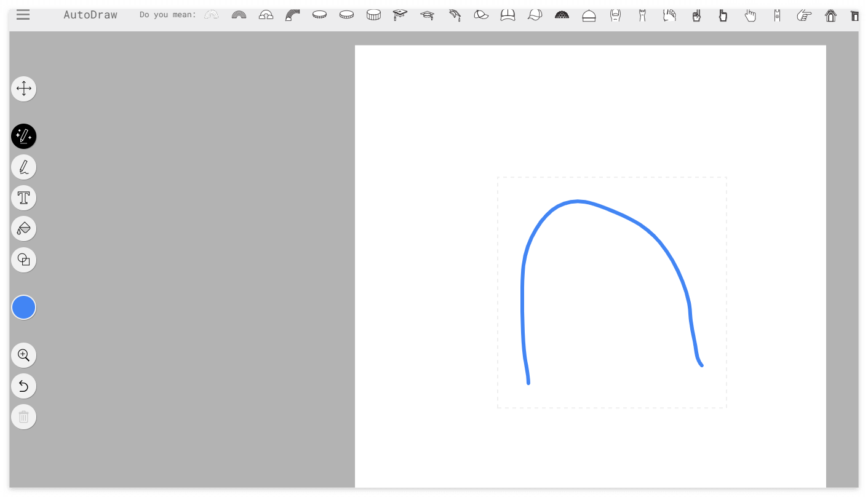Click the 'Do you mean:' label
This screenshot has height=497, width=868.
[168, 15]
